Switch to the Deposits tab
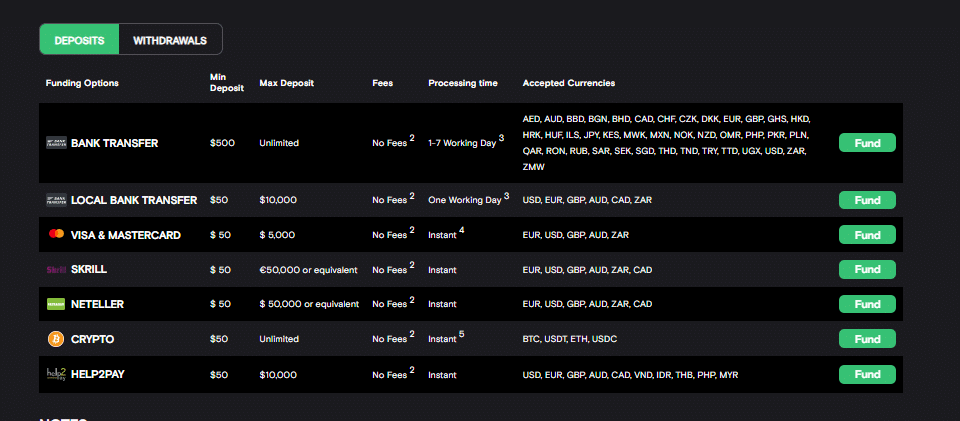 click(79, 41)
